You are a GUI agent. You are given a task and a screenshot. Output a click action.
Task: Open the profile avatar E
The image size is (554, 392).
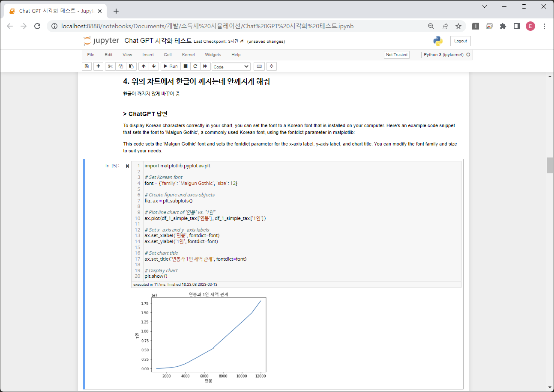(x=530, y=26)
